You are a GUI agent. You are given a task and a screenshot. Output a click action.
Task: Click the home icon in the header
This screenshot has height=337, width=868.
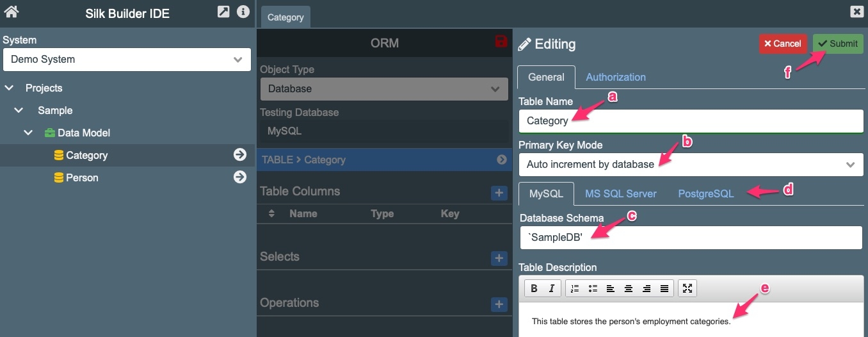pyautogui.click(x=11, y=12)
